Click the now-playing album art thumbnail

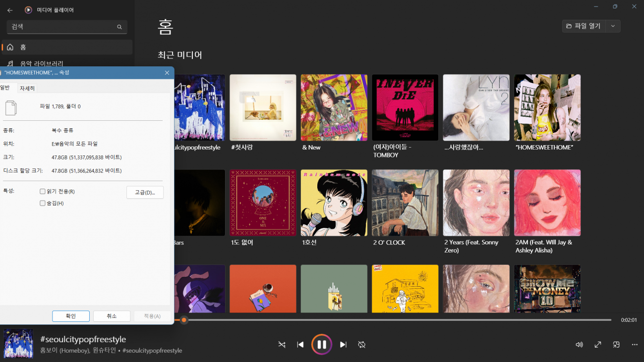[x=18, y=344]
